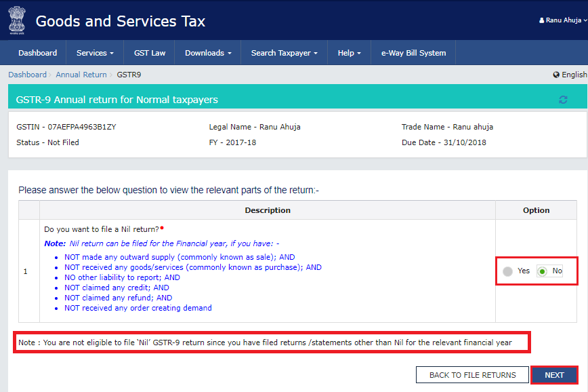
Task: Open e-Way Bill System
Action: 413,53
